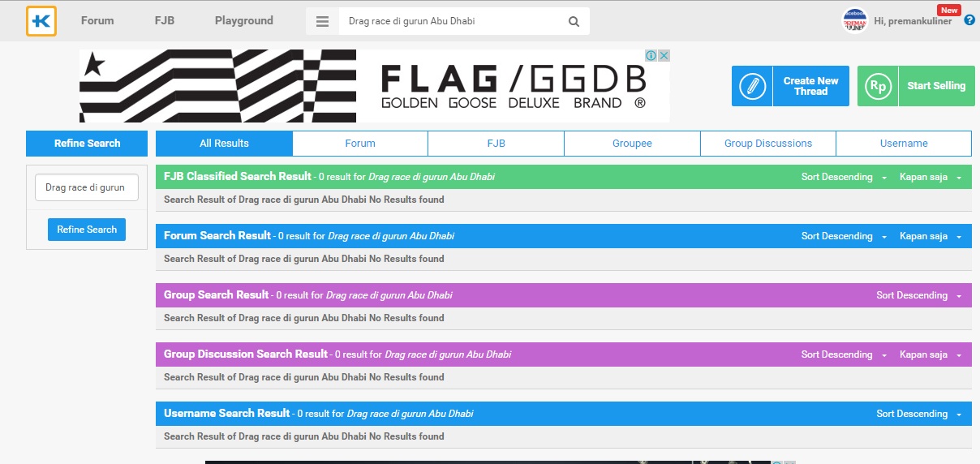
Task: Click the Forum Search Result heading
Action: [217, 235]
